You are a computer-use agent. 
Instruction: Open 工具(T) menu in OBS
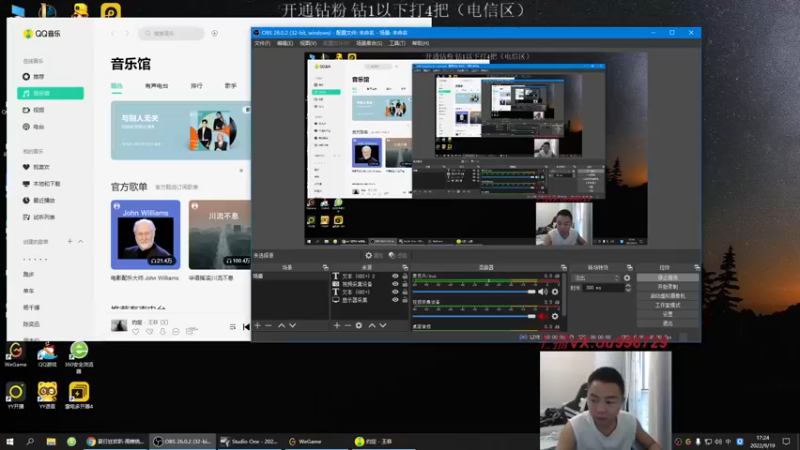click(397, 43)
